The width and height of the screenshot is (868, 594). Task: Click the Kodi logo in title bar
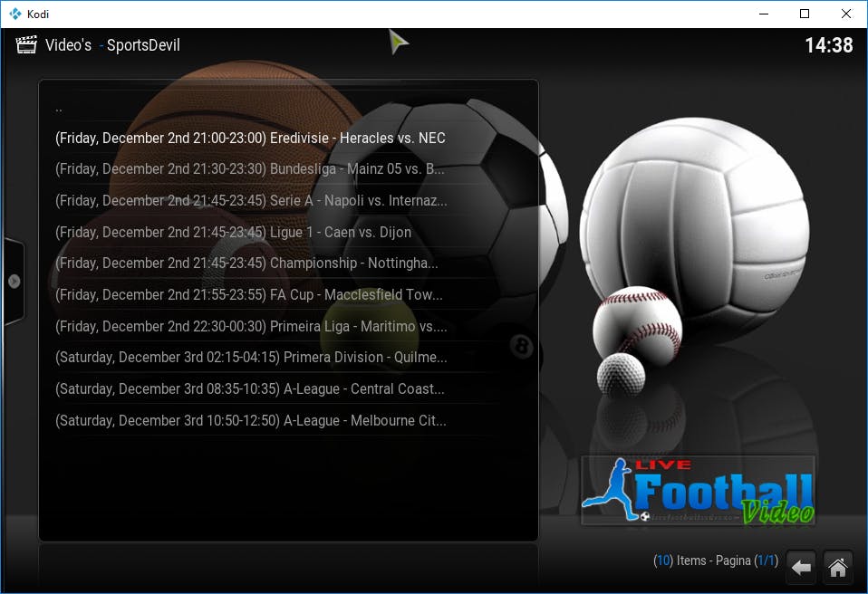click(x=14, y=14)
